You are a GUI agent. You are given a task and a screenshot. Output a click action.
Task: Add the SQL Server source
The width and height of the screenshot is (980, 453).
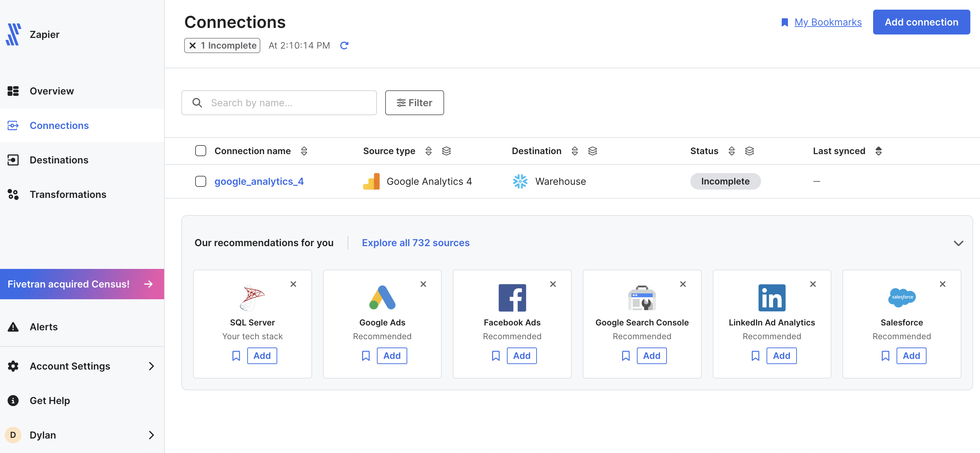262,356
